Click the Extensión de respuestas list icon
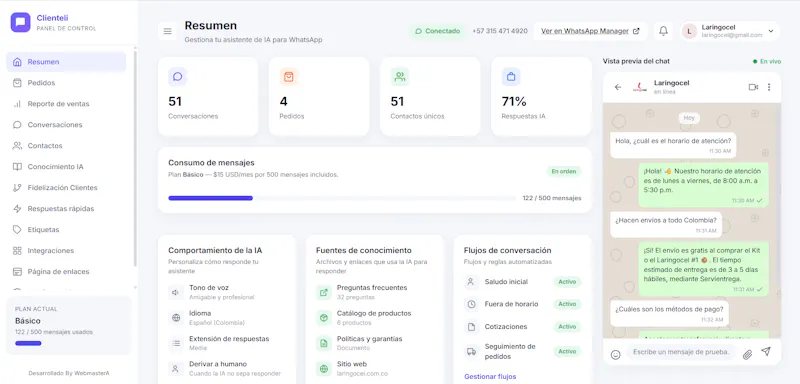This screenshot has height=384, width=800. [x=176, y=343]
